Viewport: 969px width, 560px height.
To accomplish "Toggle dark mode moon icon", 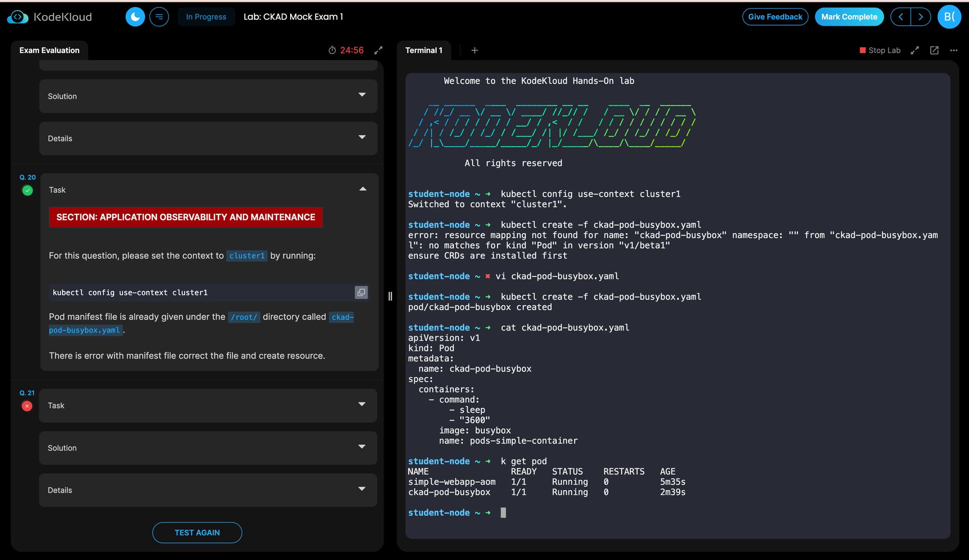I will [x=135, y=17].
